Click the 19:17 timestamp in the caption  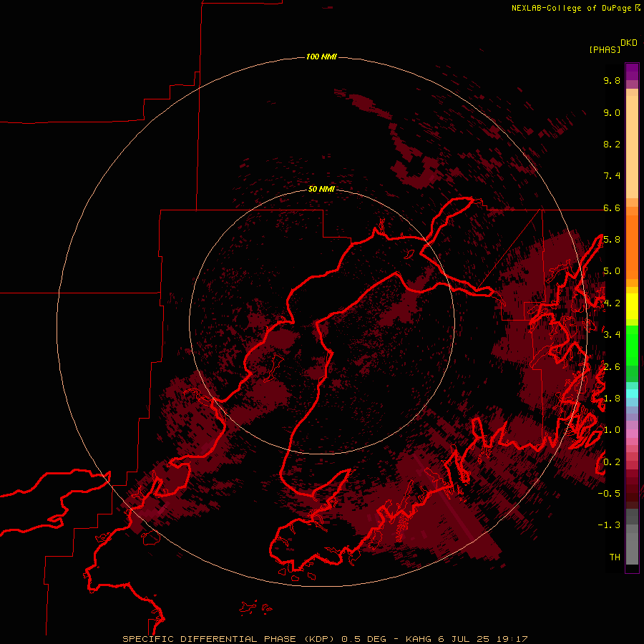pos(513,639)
